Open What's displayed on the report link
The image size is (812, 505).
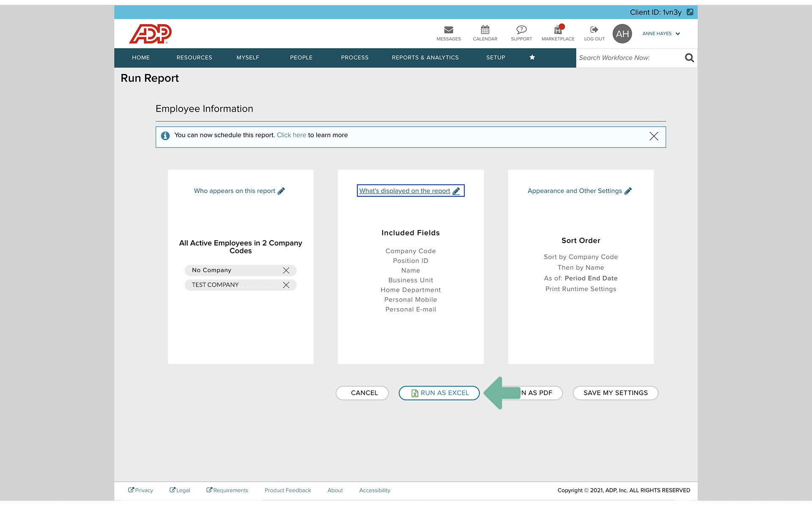[x=405, y=191]
